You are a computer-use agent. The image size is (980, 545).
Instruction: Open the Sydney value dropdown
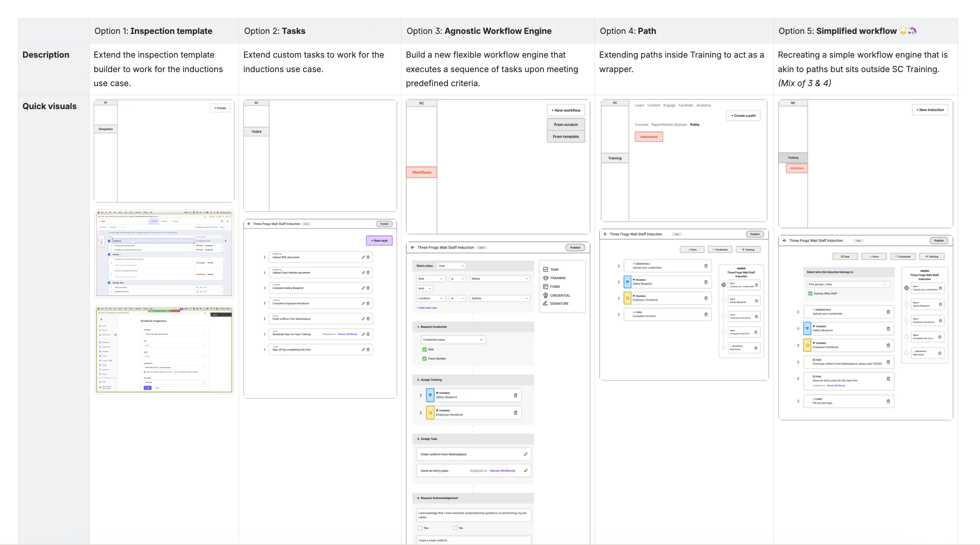click(500, 299)
